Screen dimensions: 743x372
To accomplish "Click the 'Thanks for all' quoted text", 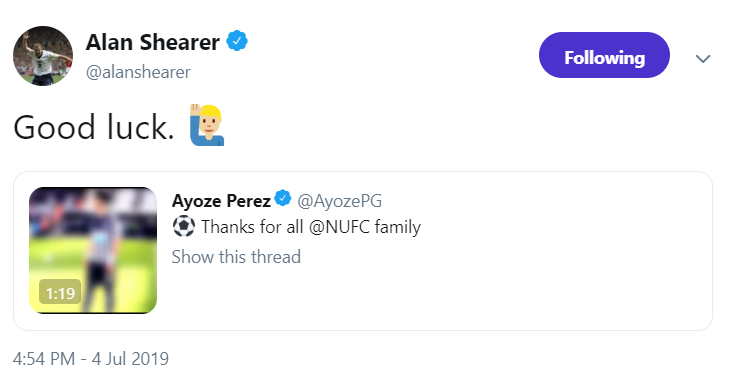I will 252,227.
